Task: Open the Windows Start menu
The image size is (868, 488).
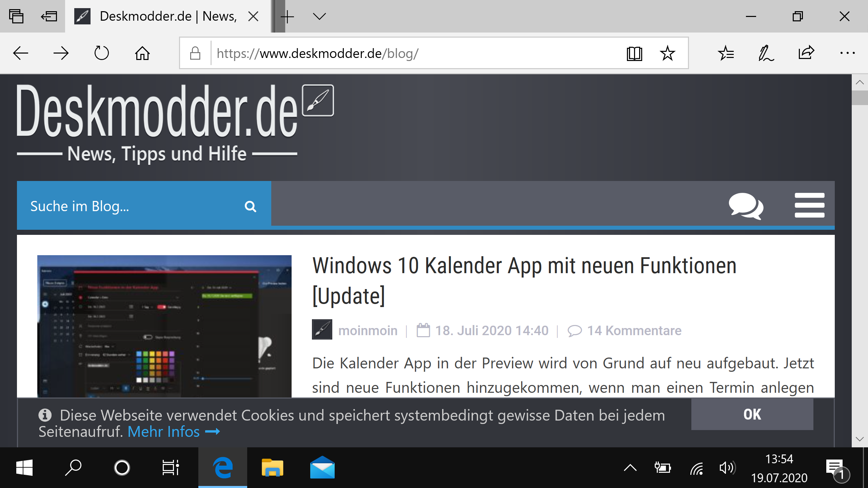Action: pos(24,468)
